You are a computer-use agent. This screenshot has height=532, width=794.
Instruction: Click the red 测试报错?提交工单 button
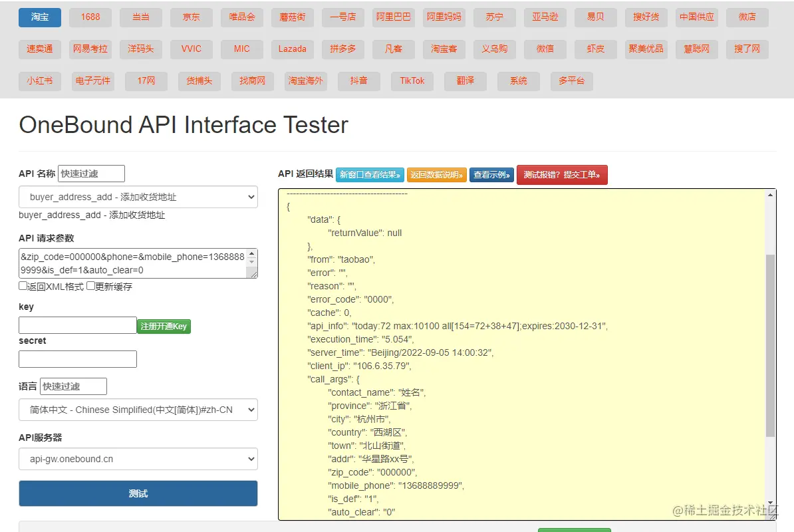[x=562, y=175]
